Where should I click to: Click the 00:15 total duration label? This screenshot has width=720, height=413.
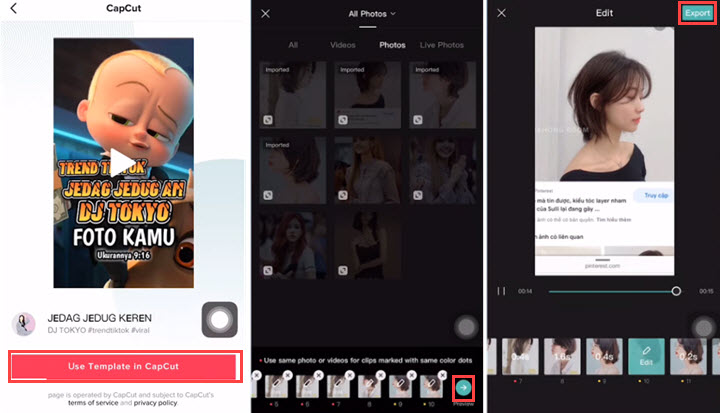pos(706,291)
